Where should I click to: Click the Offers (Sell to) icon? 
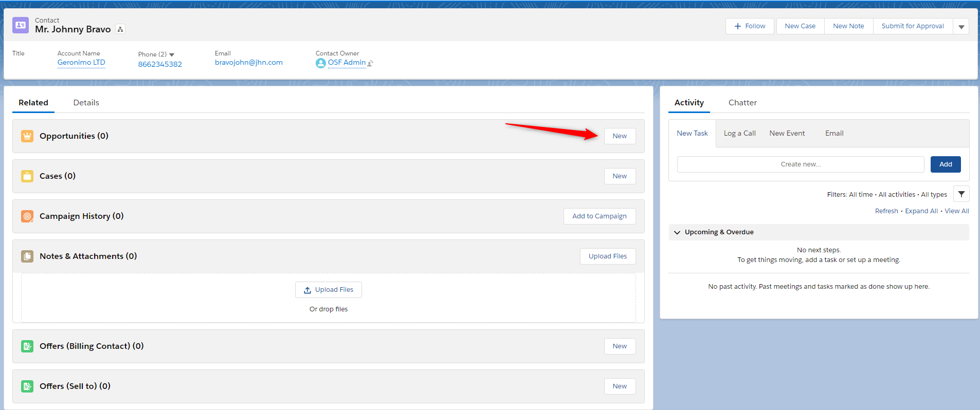(x=27, y=386)
